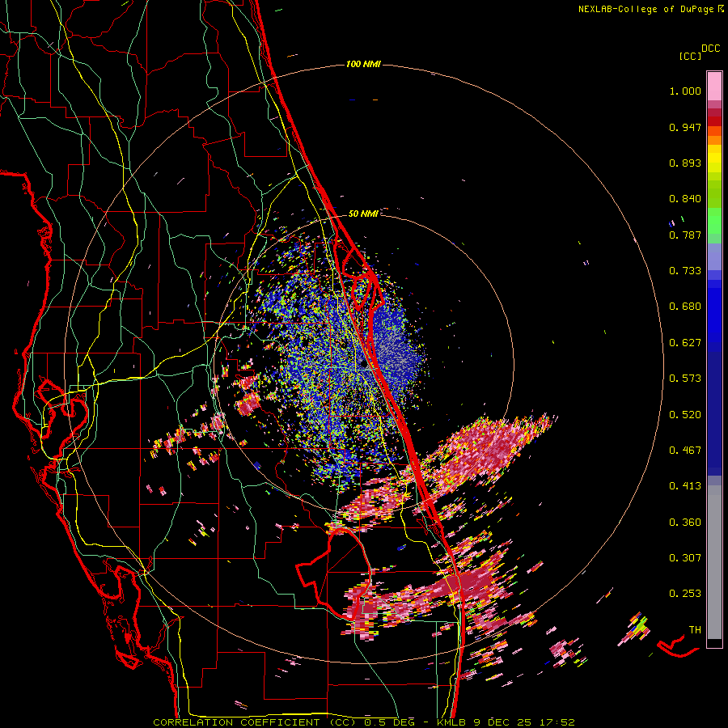Click the 0.520 legend value
728x728 pixels.
click(x=685, y=415)
